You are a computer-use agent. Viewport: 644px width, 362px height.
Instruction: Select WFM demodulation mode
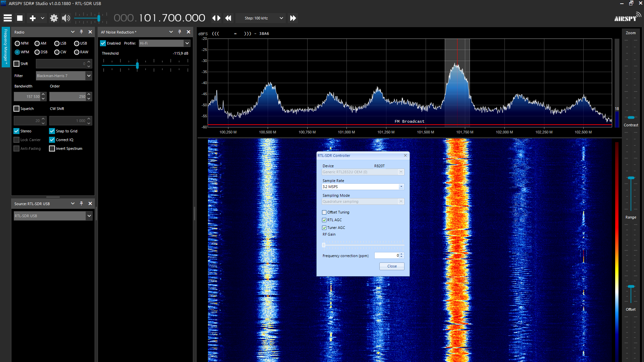pos(22,52)
